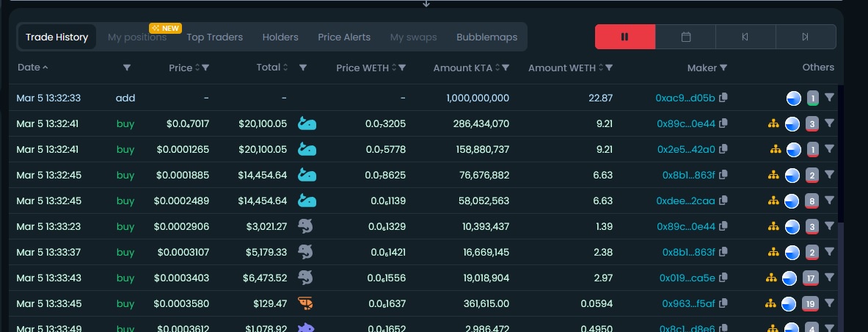Switch to Trade History tab
Screen dimensions: 868x332
(x=57, y=37)
